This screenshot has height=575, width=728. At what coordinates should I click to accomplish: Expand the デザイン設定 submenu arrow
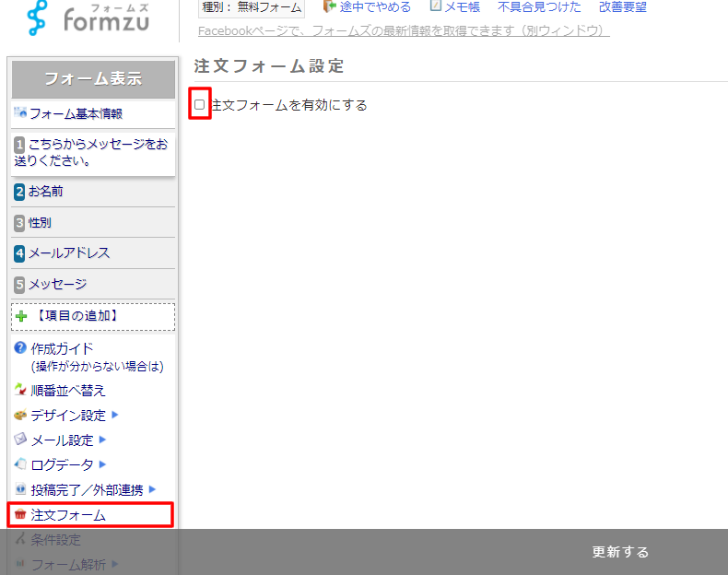point(115,415)
